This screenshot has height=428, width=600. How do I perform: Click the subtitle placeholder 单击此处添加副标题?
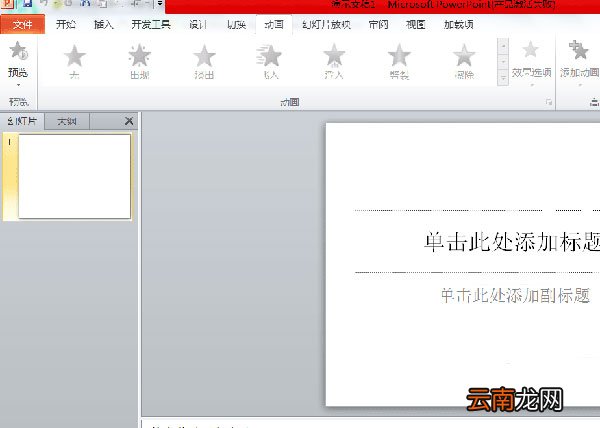tap(515, 295)
